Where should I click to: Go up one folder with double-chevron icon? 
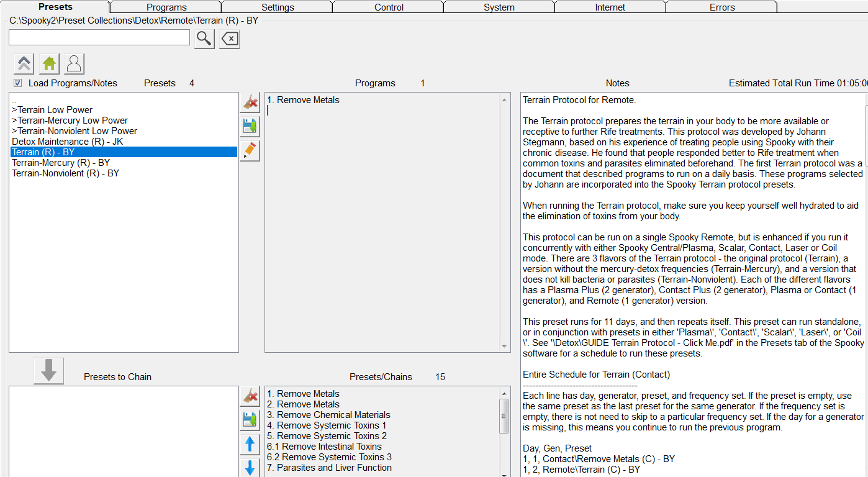(24, 64)
